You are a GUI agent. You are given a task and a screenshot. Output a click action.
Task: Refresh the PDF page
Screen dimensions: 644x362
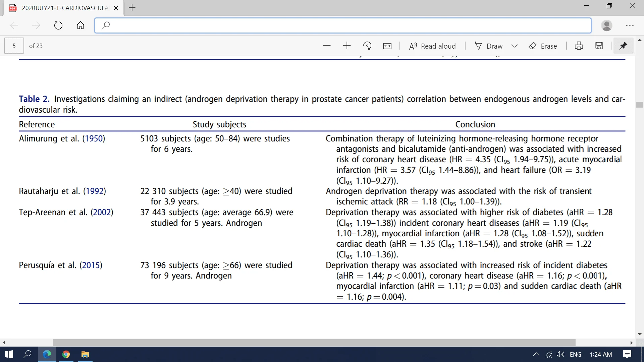pyautogui.click(x=58, y=25)
